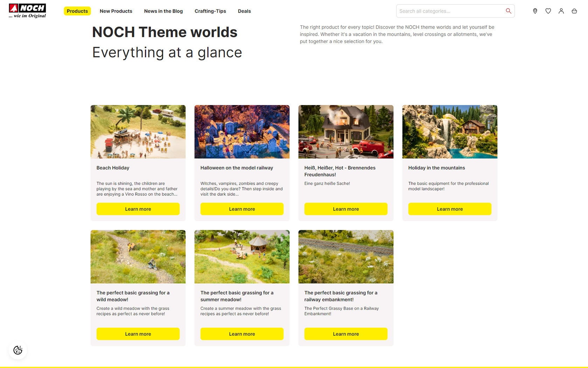
Task: Learn more about Brennendes Freudenhaus
Action: pos(346,209)
